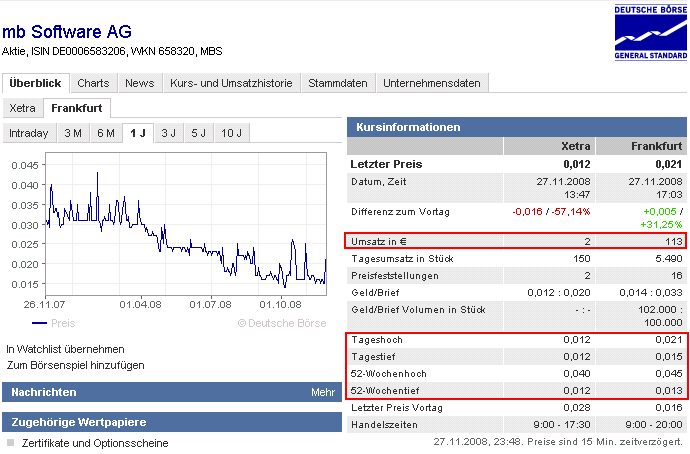Screen dimensions: 690x454
Task: Select the Stammdaten tab
Action: (339, 83)
